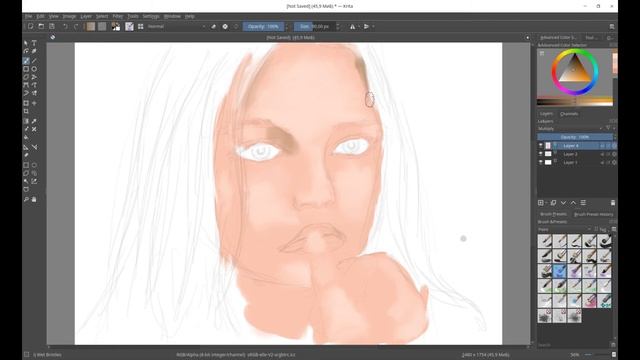The width and height of the screenshot is (640, 360).
Task: Delete the selected layer with the trash icon
Action: 613,203
